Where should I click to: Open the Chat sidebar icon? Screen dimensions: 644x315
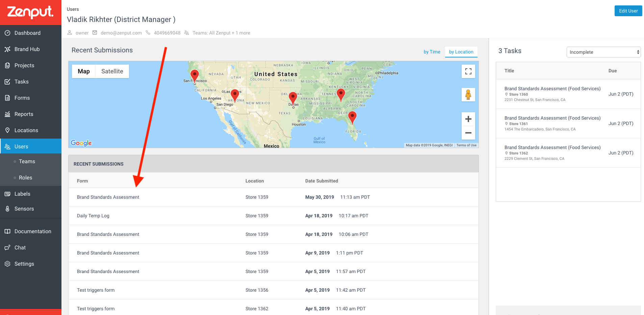pyautogui.click(x=7, y=247)
